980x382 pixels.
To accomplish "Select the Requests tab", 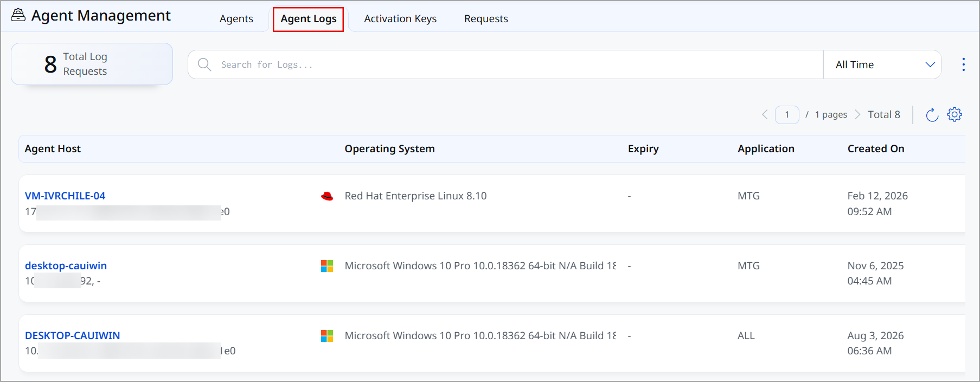I will pyautogui.click(x=486, y=19).
